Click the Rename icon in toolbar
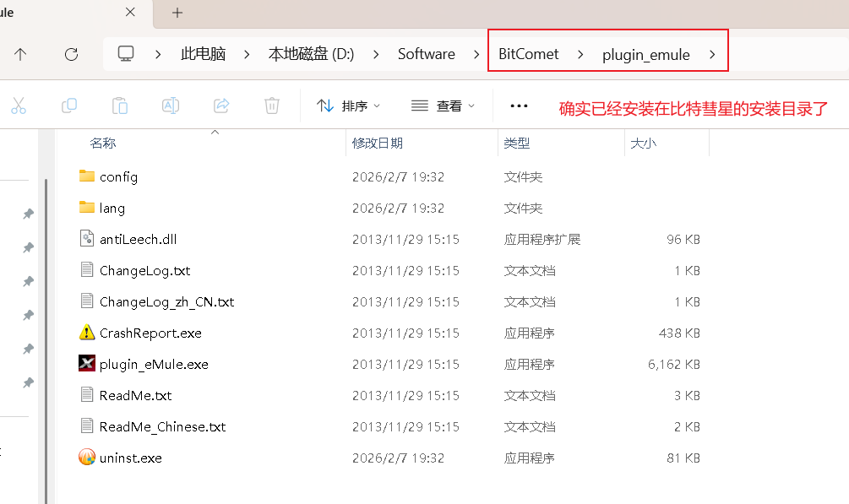 click(x=171, y=106)
